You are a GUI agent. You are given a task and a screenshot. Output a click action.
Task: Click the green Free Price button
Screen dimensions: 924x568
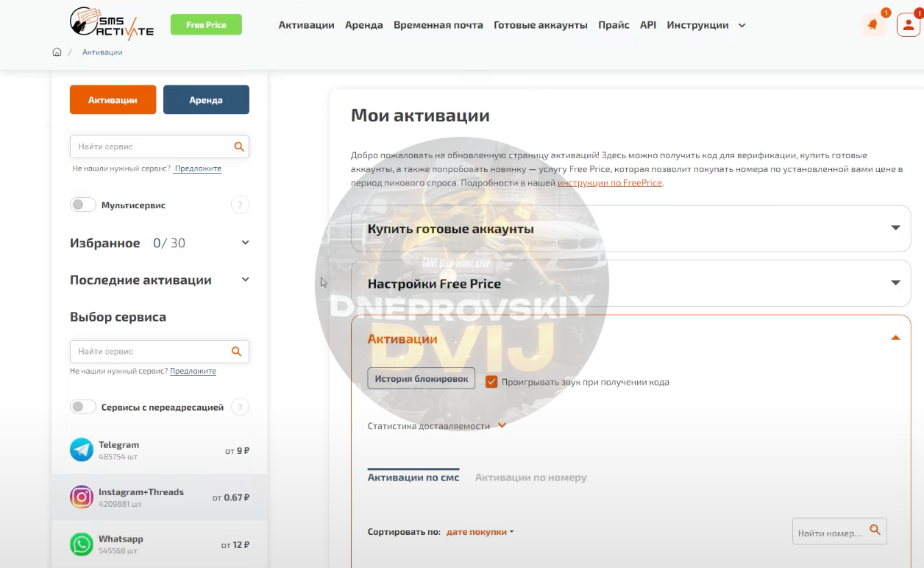click(206, 25)
